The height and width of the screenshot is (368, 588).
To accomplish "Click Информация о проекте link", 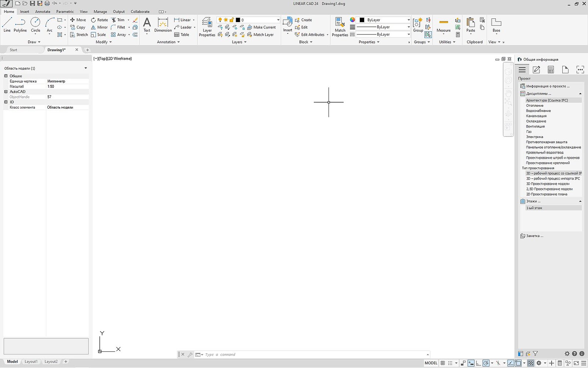I will tap(548, 86).
